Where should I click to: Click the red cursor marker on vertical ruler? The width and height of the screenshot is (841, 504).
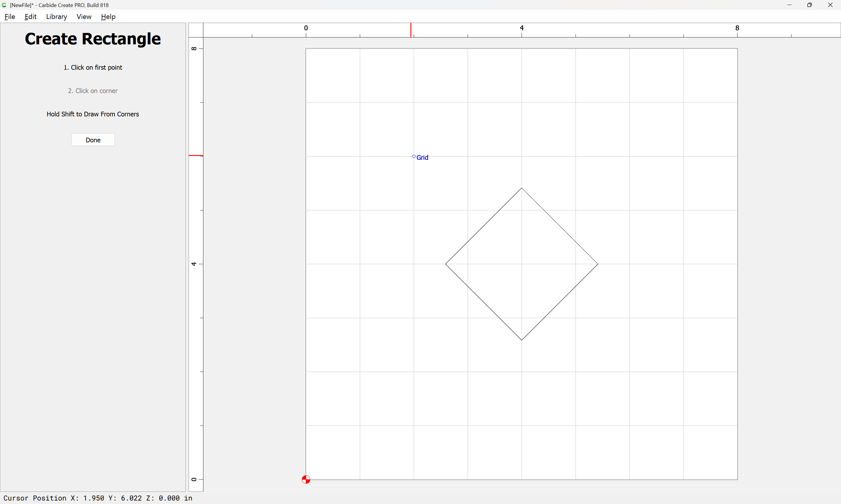pyautogui.click(x=196, y=155)
